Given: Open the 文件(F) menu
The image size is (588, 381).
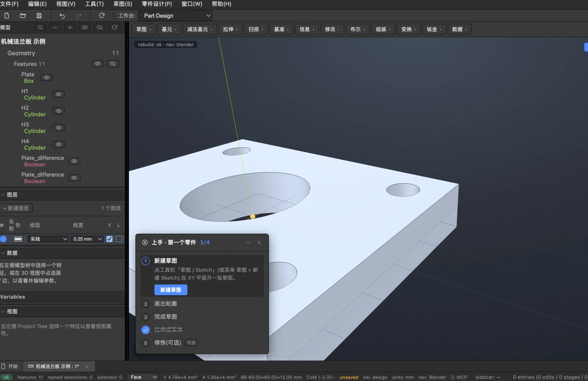Looking at the screenshot, I should [x=9, y=4].
